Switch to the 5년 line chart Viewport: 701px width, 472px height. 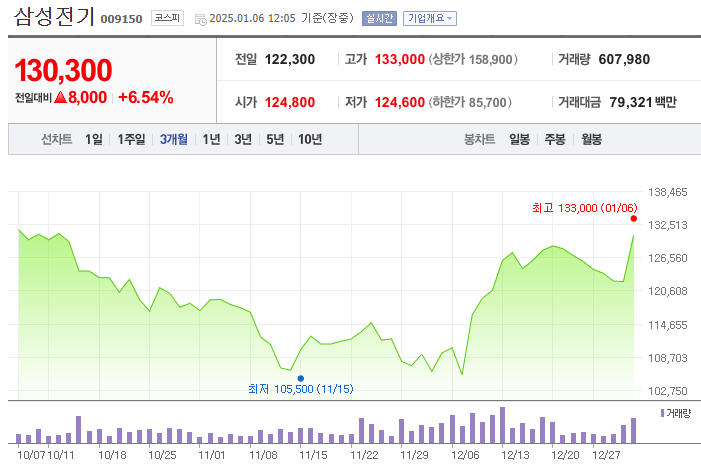[x=275, y=139]
